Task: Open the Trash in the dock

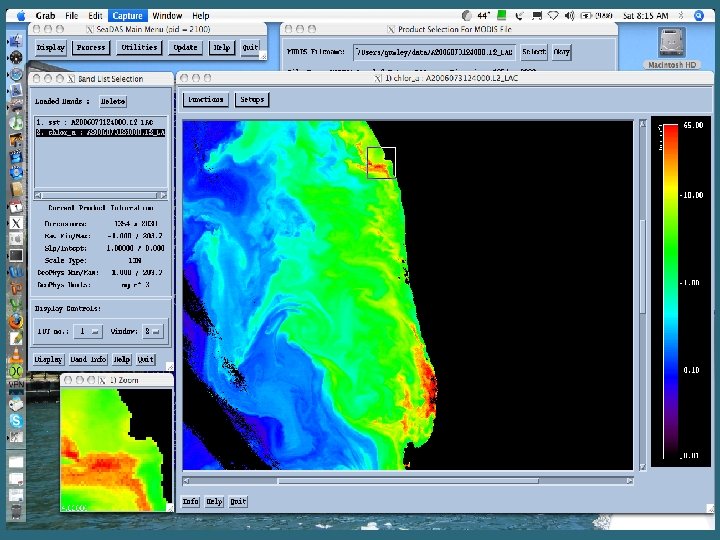Action: pyautogui.click(x=16, y=511)
